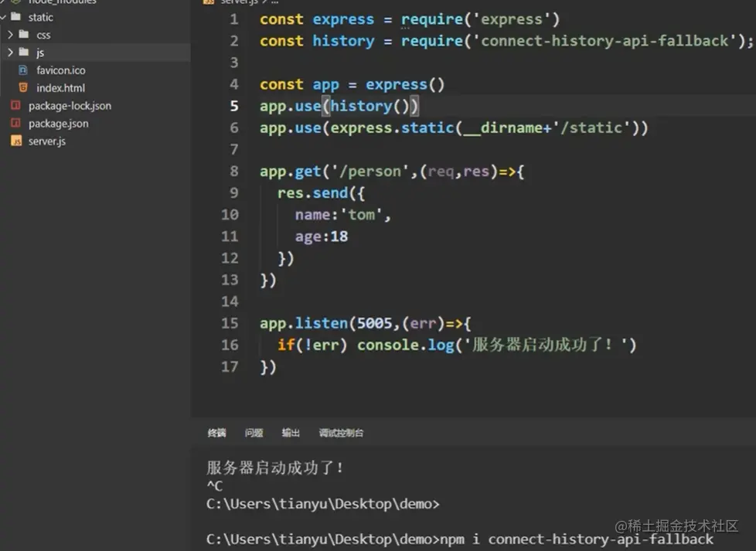Expand the css folder chevron
Screen dimensions: 756x551
click(x=11, y=35)
